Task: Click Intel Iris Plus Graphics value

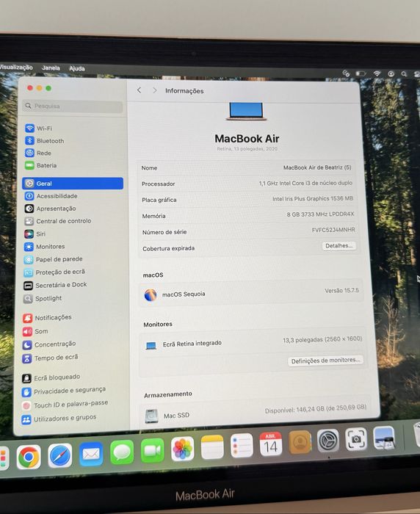Action: [313, 198]
